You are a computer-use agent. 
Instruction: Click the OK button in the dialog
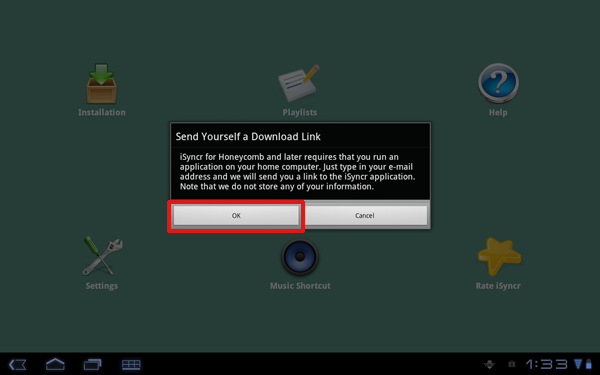point(236,215)
